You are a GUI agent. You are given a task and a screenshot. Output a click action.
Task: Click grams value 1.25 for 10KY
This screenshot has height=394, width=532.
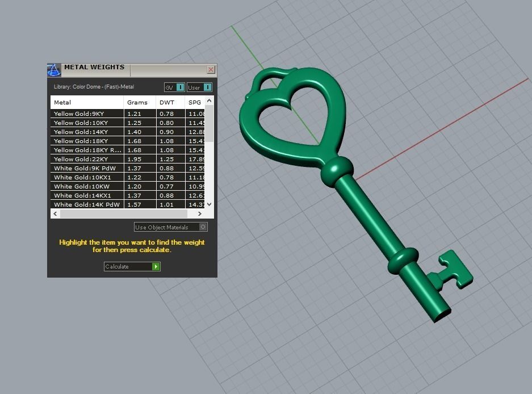coord(134,123)
